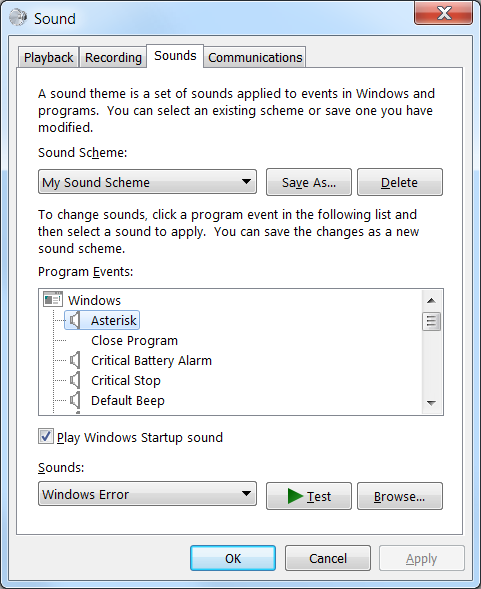Uncheck Play Windows Startup sound
Viewport: 481px width, 589px height.
coord(46,436)
